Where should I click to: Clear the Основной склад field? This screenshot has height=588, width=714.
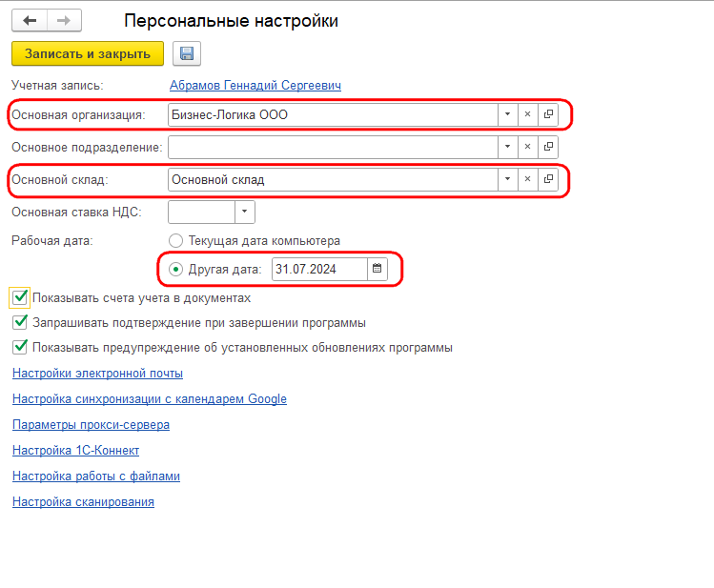(x=527, y=179)
